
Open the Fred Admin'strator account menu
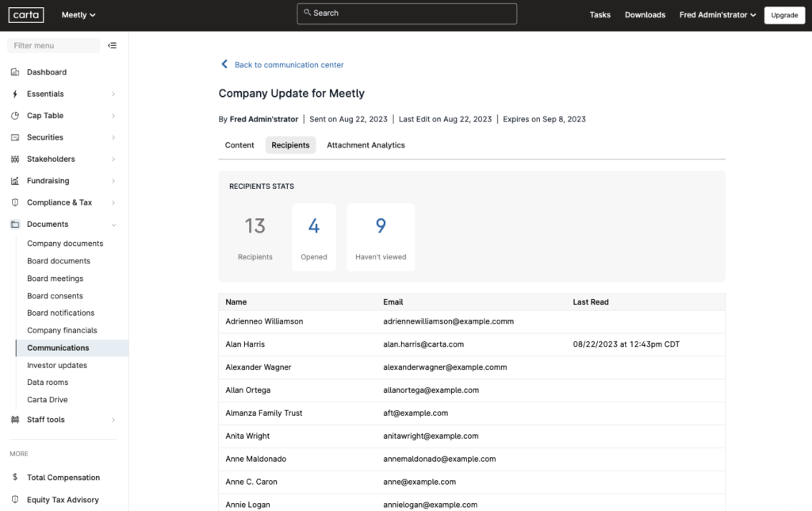pos(716,14)
